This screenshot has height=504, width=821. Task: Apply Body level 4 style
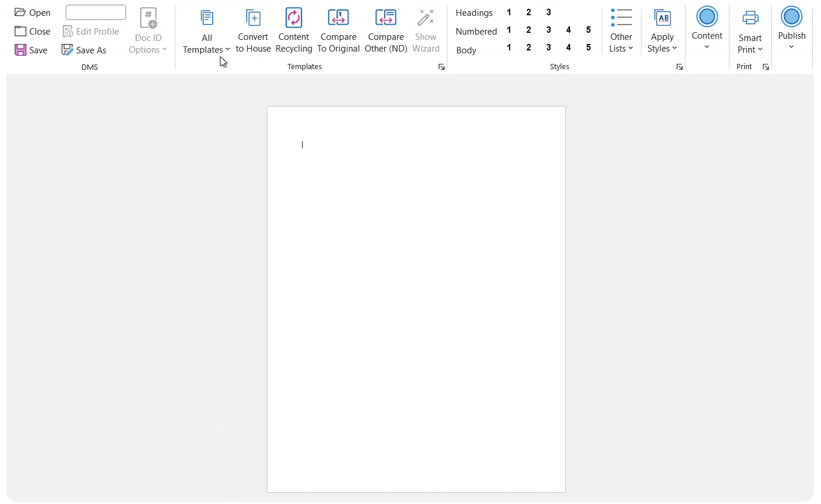[x=569, y=47]
